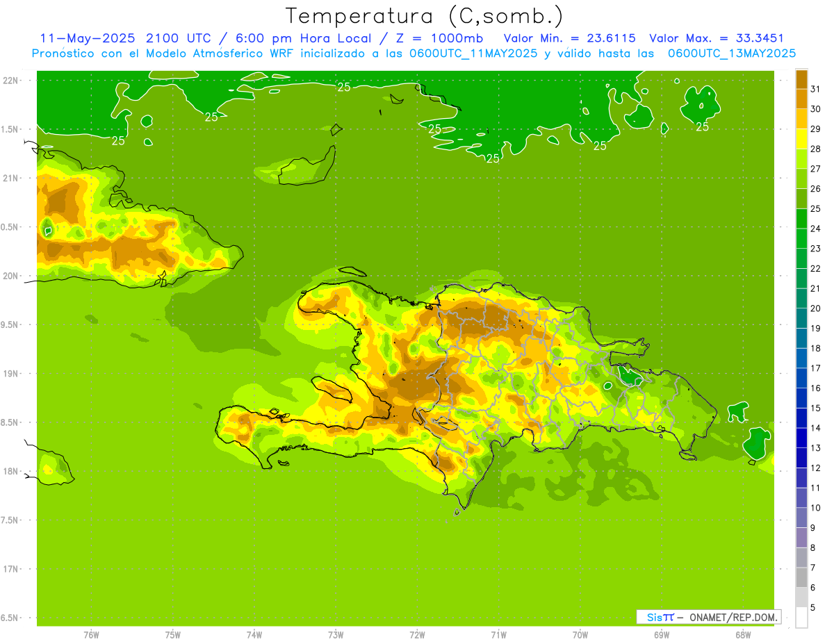Viewport: 834px width, 644px height.
Task: Click the 'Valor Min. = 23.6115' readout
Action: tap(569, 38)
